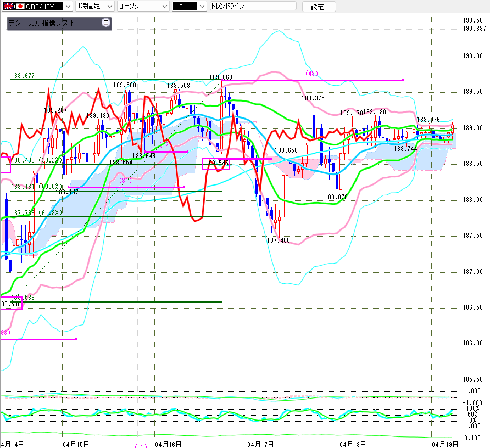490x448 pixels.
Task: Click the (12) magenta line label
Action: pyautogui.click(x=165, y=144)
